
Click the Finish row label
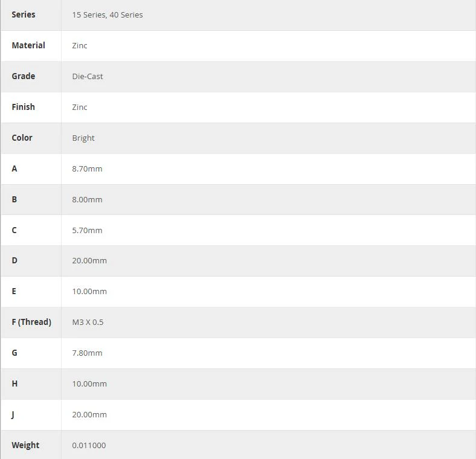[x=24, y=107]
